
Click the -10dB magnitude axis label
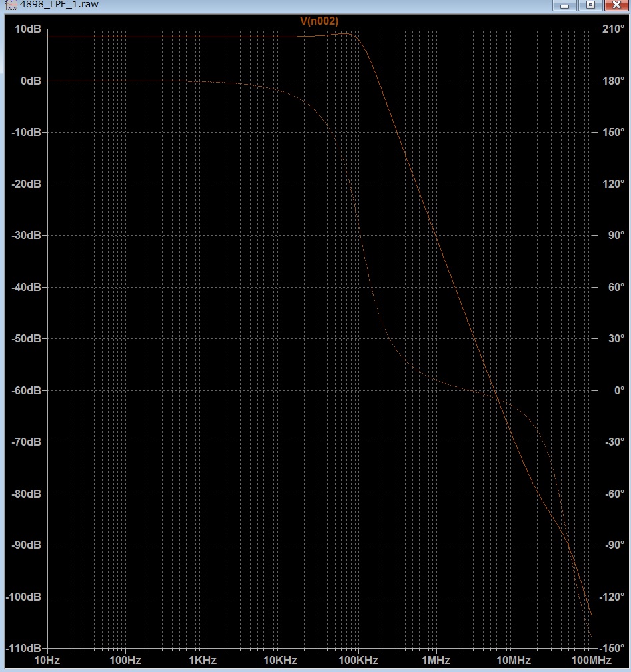pyautogui.click(x=26, y=132)
